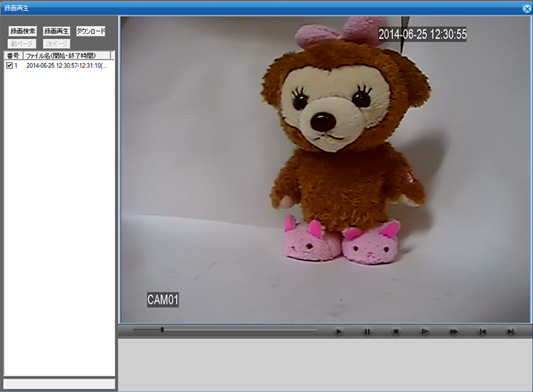Click the status field below the file list
Screen dimensions: 533x392
[x=59, y=384]
